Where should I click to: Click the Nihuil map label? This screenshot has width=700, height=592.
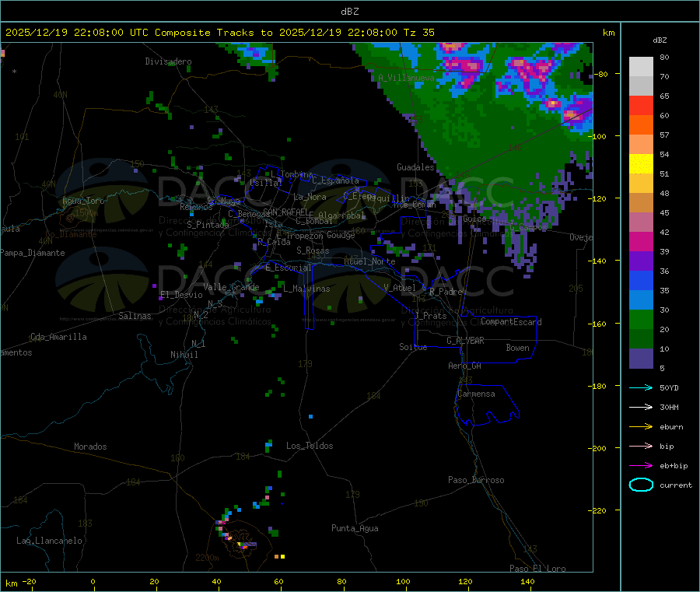pos(184,355)
